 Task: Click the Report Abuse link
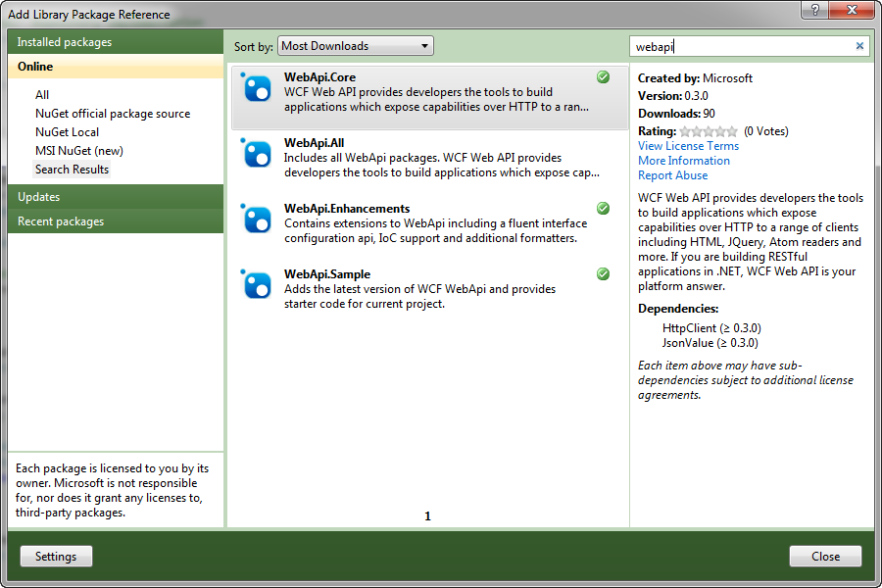tap(672, 175)
